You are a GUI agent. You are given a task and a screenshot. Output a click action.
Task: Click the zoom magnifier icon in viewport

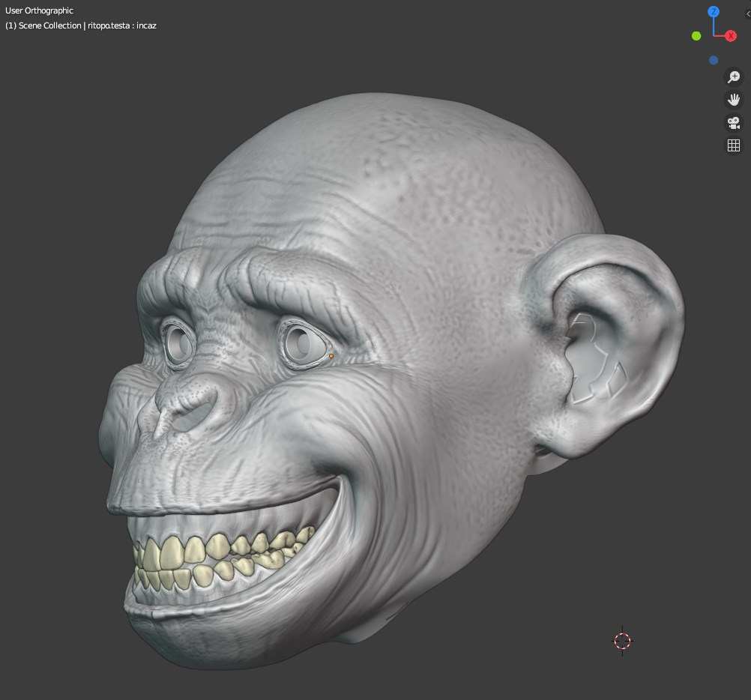click(x=734, y=77)
